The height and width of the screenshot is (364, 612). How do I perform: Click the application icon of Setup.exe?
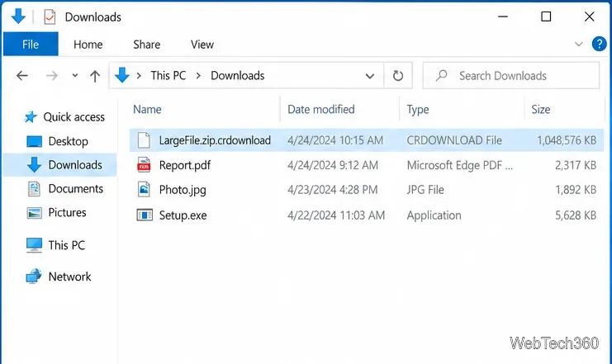(x=145, y=215)
